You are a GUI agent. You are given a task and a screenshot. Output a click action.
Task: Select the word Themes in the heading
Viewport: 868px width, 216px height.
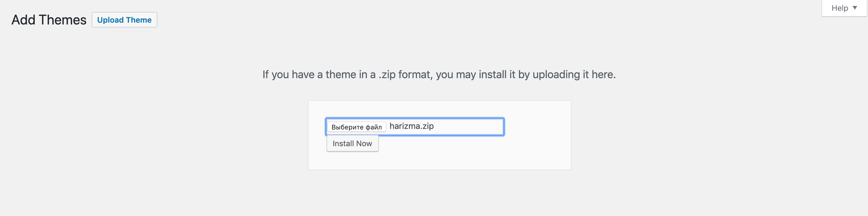[x=63, y=20]
